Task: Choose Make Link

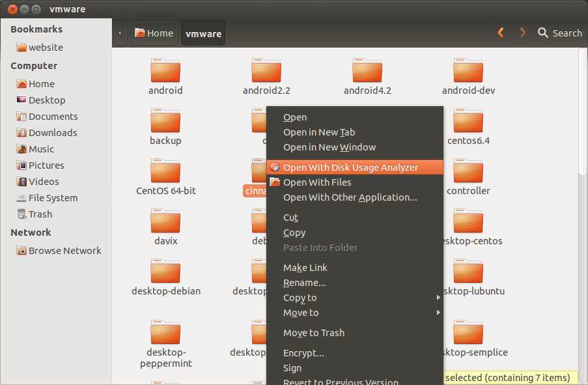Action: pyautogui.click(x=355, y=268)
